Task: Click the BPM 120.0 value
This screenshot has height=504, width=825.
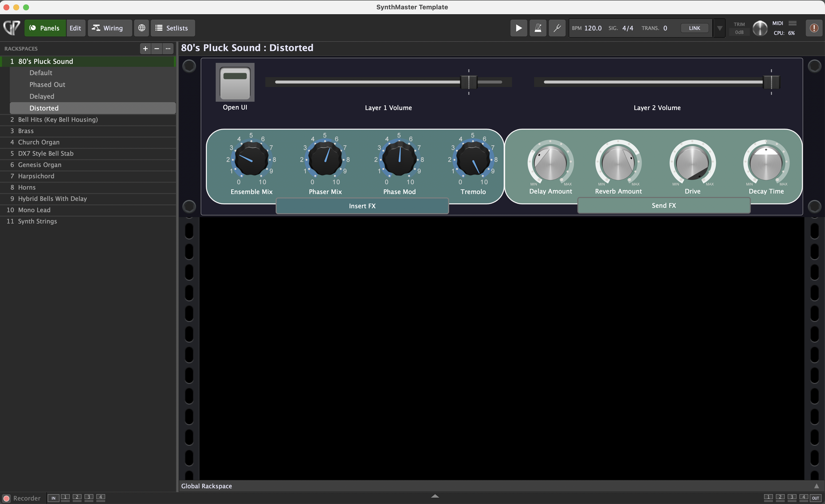Action: point(593,28)
